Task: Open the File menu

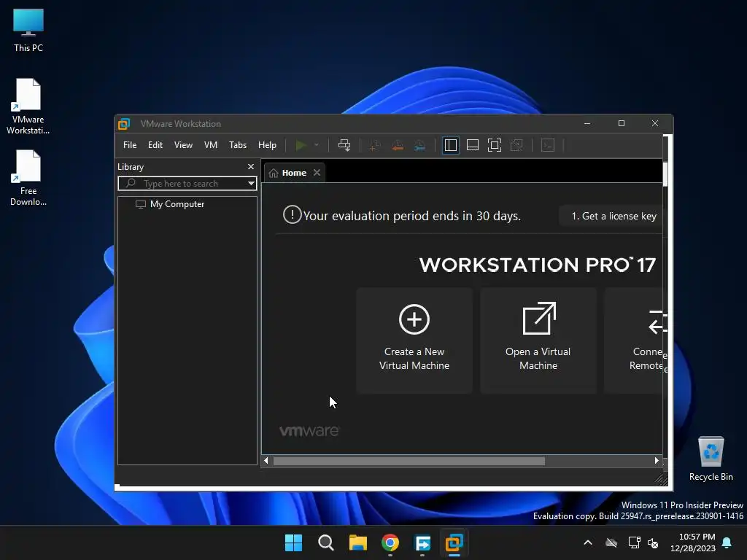Action: pos(130,145)
